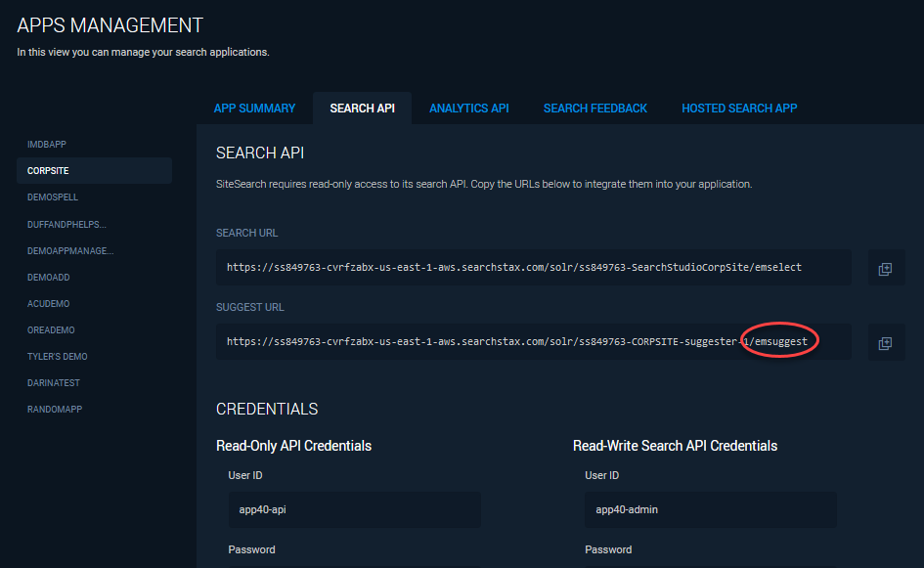Click Read-Write Search API Credentials heading
924x568 pixels.
point(675,446)
